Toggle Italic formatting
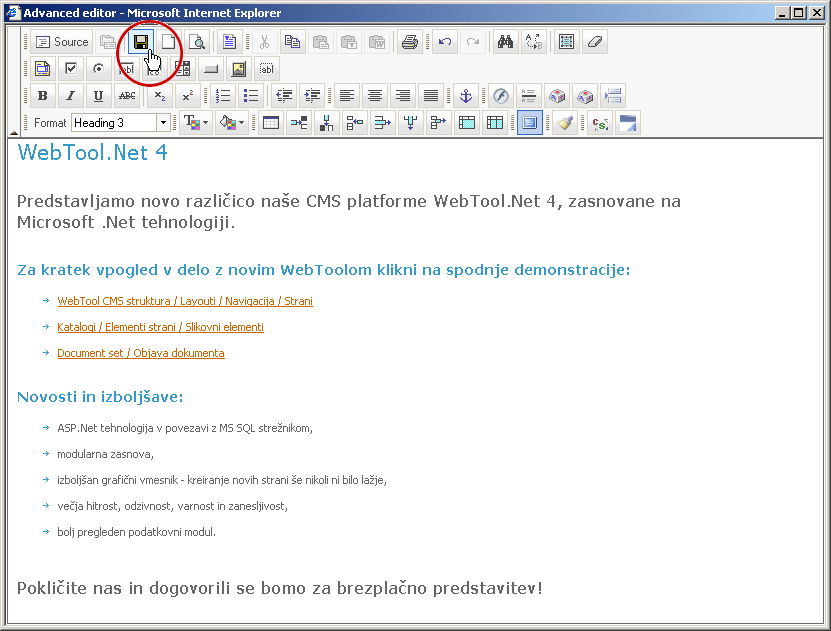Viewport: 831px width, 631px height. [x=70, y=96]
